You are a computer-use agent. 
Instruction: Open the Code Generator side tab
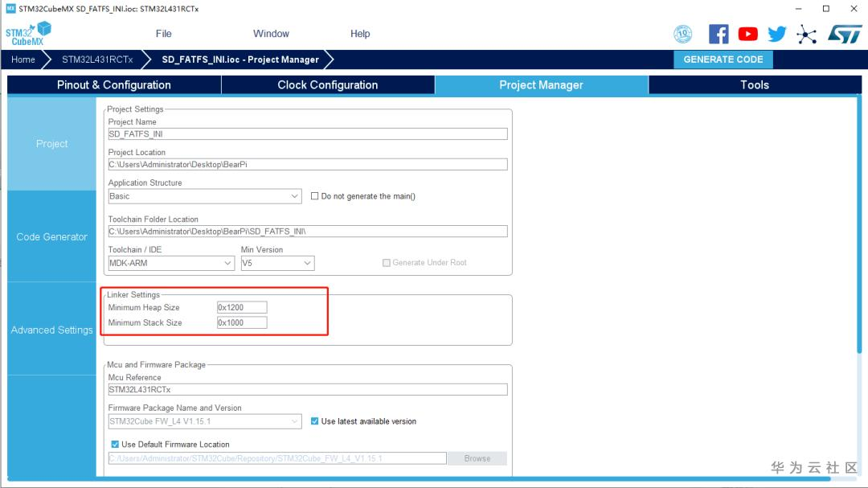[51, 236]
